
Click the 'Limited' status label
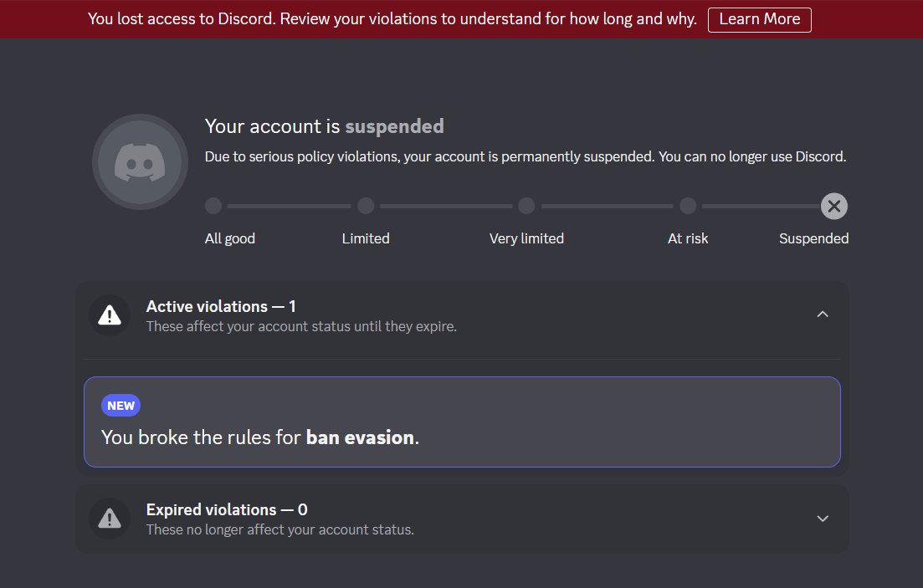click(366, 238)
